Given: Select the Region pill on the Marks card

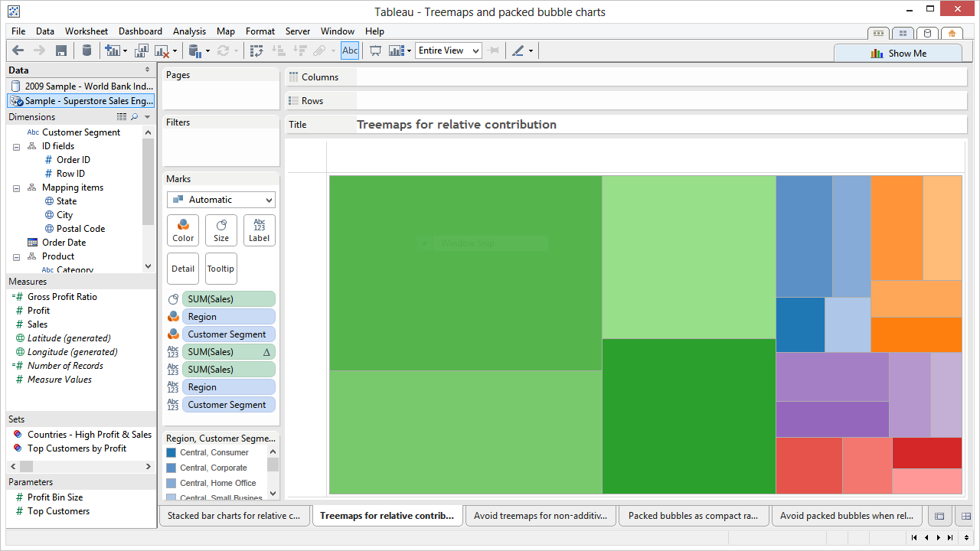Looking at the screenshot, I should (x=228, y=316).
